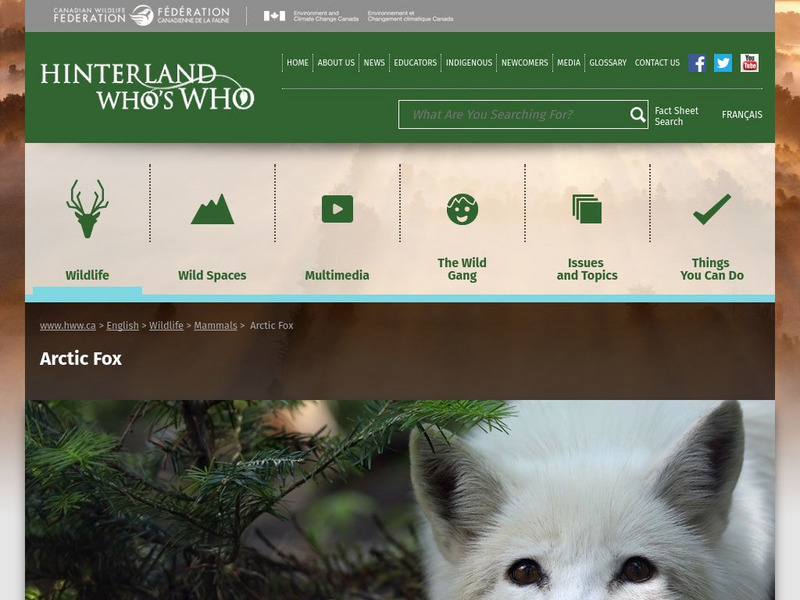800x600 pixels.
Task: Select Contact Us in top navigation
Action: [657, 63]
